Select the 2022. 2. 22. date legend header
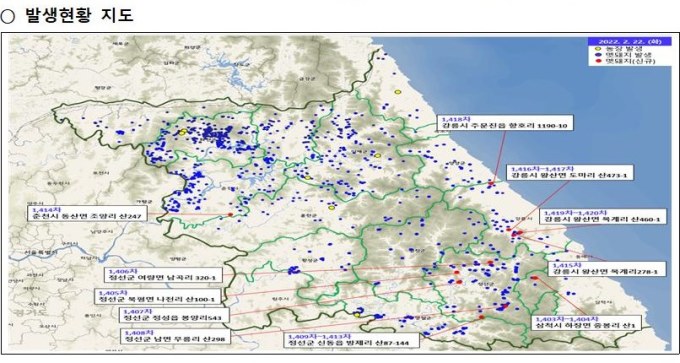The image size is (680, 363). [x=629, y=42]
